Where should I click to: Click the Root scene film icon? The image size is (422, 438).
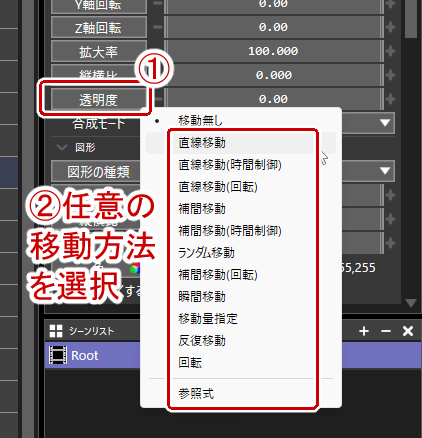pyautogui.click(x=58, y=355)
